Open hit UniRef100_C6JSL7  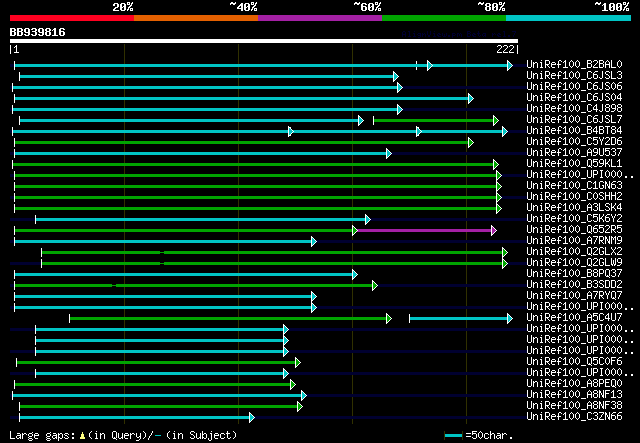coord(574,120)
